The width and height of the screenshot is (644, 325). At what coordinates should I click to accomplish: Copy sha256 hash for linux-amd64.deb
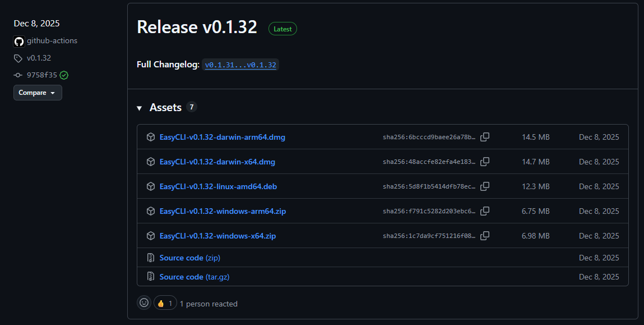pyautogui.click(x=485, y=186)
